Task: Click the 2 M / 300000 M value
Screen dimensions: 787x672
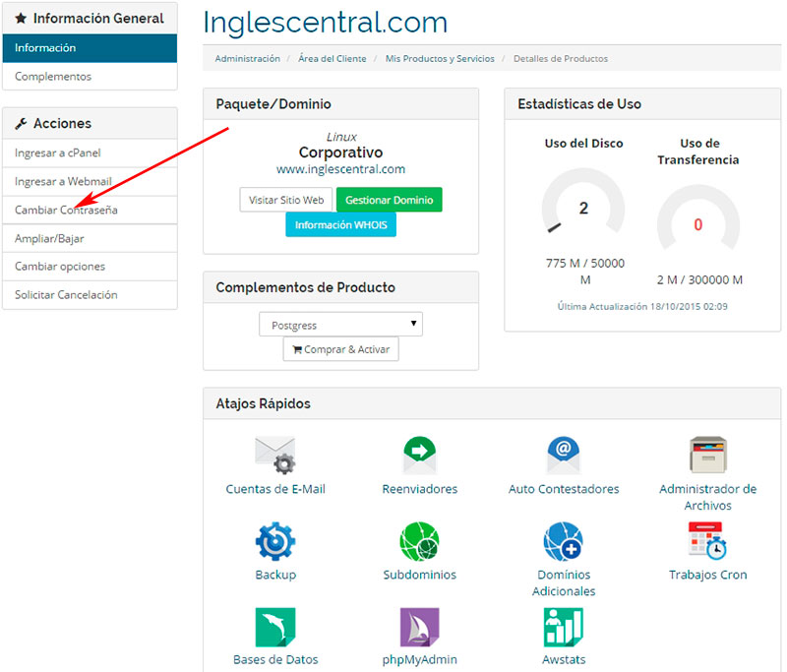Action: pos(699,280)
